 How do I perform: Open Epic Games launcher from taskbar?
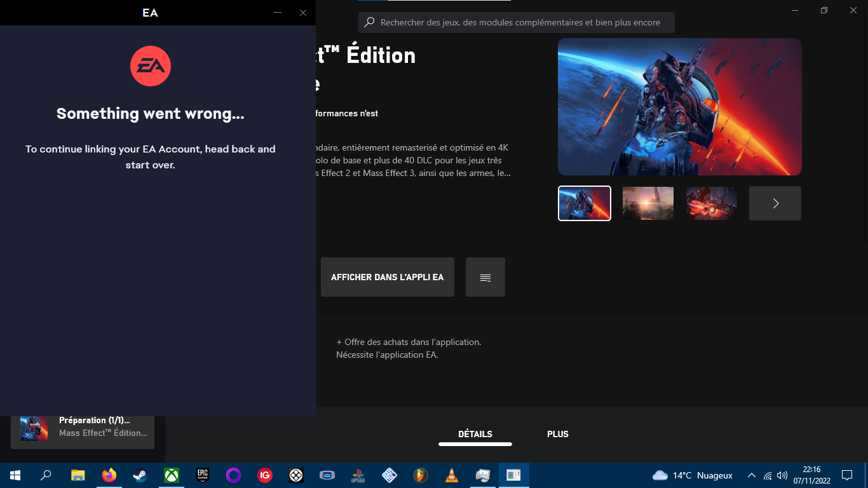click(202, 475)
